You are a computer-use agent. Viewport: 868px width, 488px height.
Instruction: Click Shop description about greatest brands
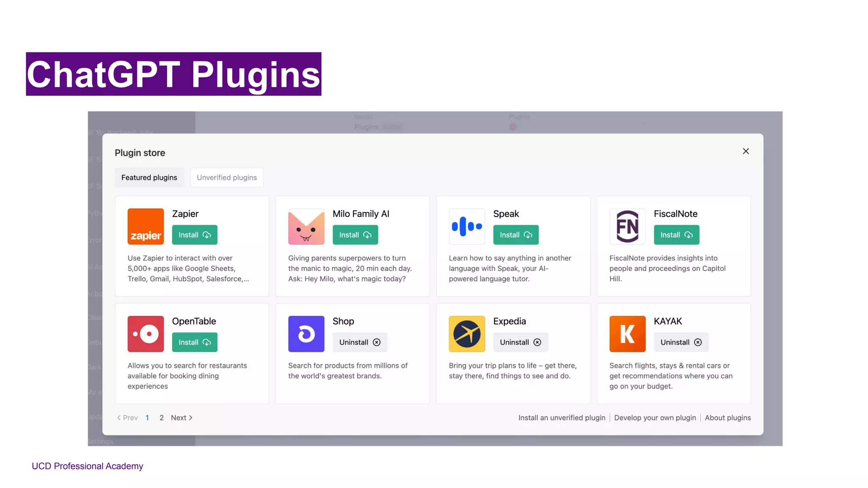[x=348, y=371]
